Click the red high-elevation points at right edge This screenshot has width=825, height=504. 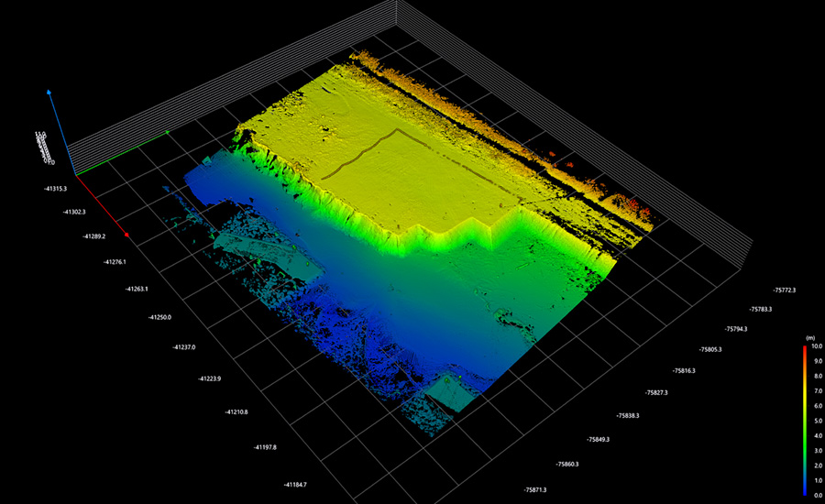point(629,200)
